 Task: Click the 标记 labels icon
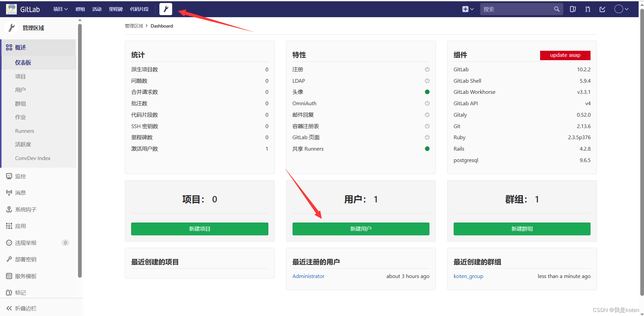[x=9, y=292]
